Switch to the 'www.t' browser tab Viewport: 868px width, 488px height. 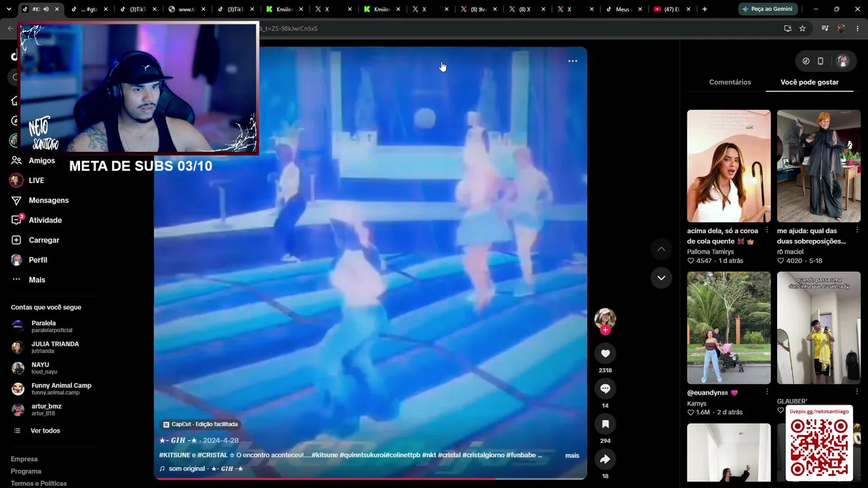click(186, 9)
